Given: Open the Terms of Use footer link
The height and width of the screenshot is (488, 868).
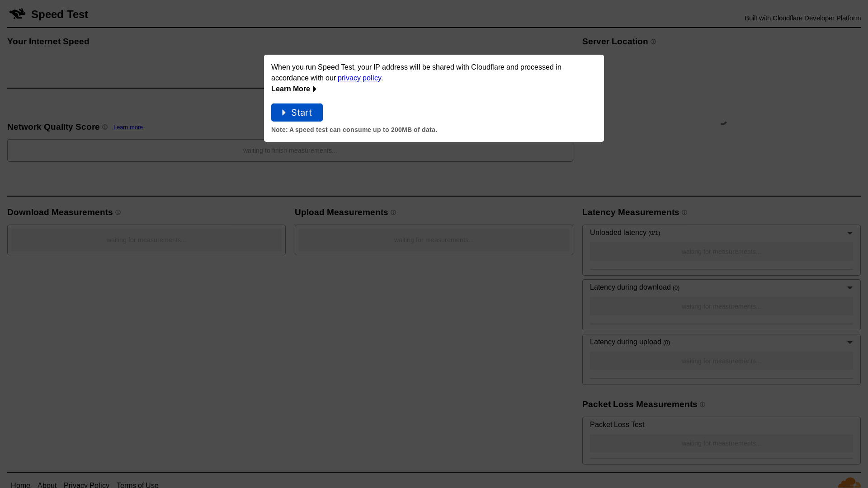Looking at the screenshot, I should pyautogui.click(x=137, y=485).
